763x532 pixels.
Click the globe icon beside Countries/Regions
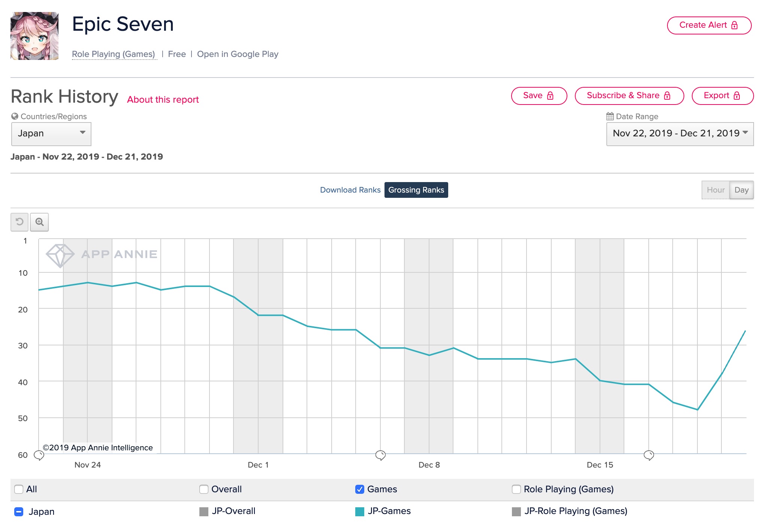pos(15,116)
